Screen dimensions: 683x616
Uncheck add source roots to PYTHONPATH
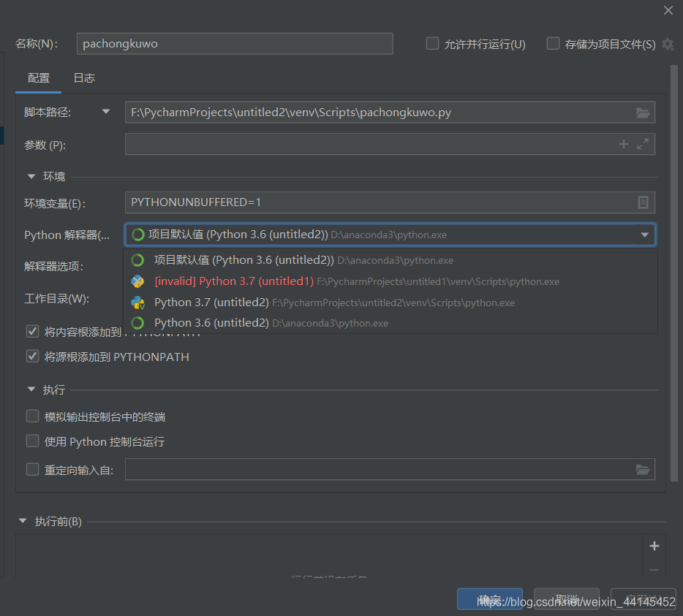(x=32, y=357)
